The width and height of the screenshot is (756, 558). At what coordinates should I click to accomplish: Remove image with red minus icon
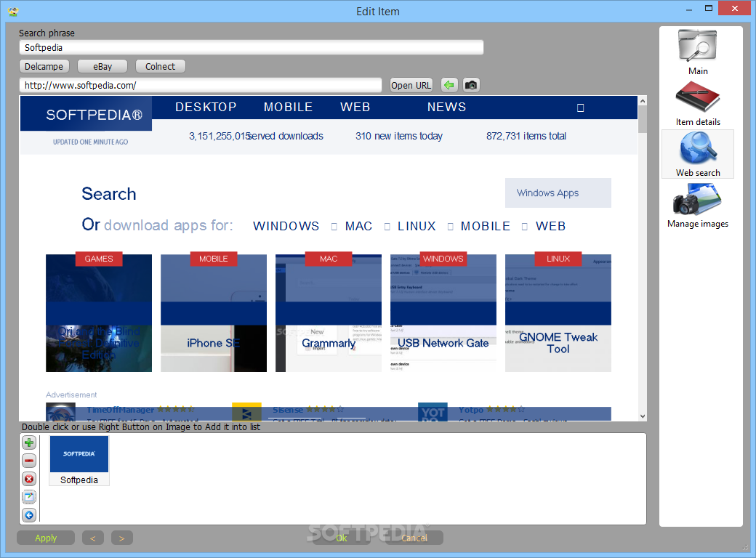[29, 461]
